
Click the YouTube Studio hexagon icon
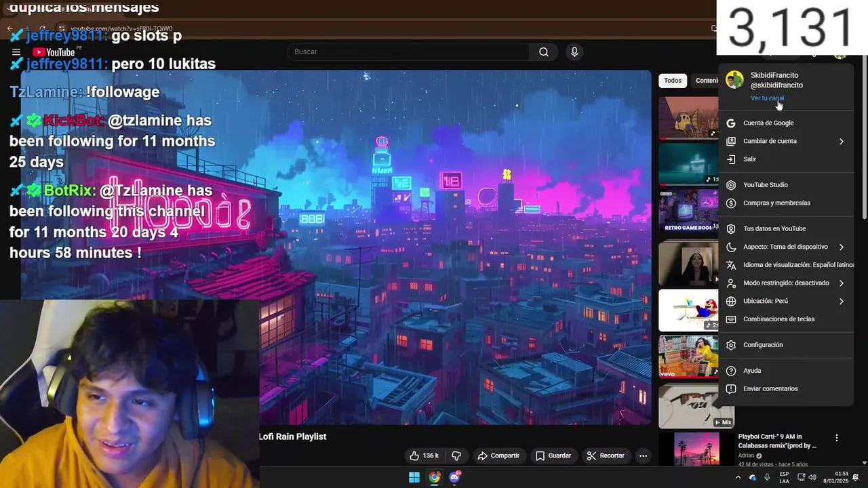click(x=731, y=185)
